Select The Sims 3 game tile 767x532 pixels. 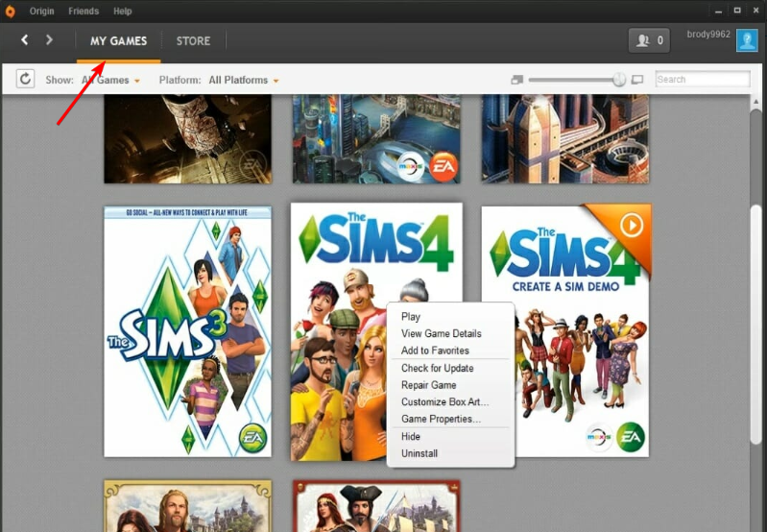pyautogui.click(x=188, y=332)
